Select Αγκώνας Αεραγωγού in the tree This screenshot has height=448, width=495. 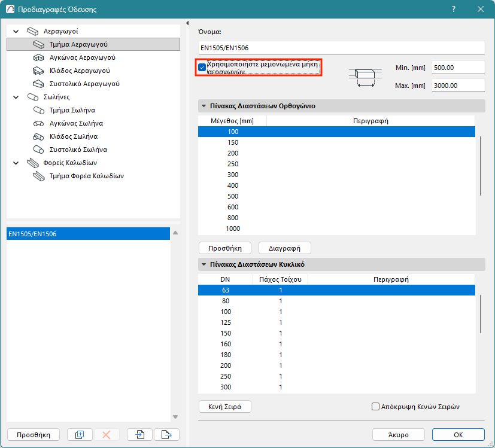(82, 57)
